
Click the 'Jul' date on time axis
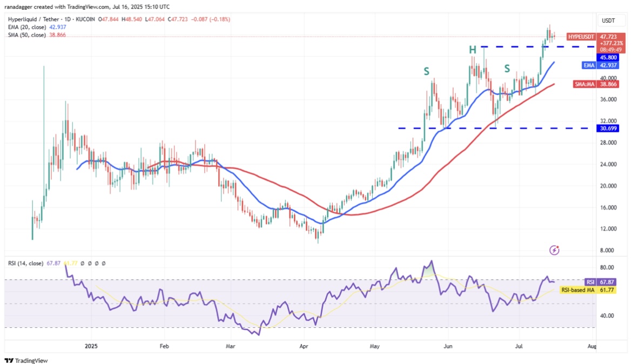pos(520,346)
